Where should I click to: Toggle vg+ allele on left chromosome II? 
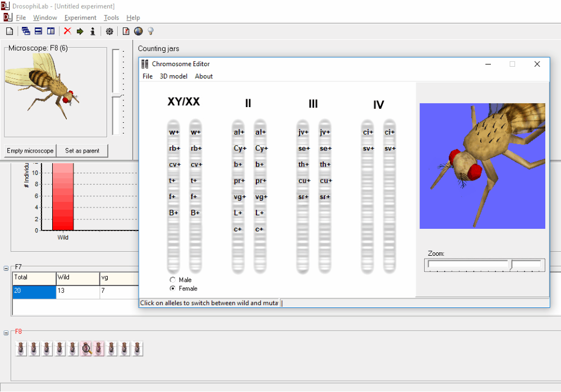coord(240,197)
